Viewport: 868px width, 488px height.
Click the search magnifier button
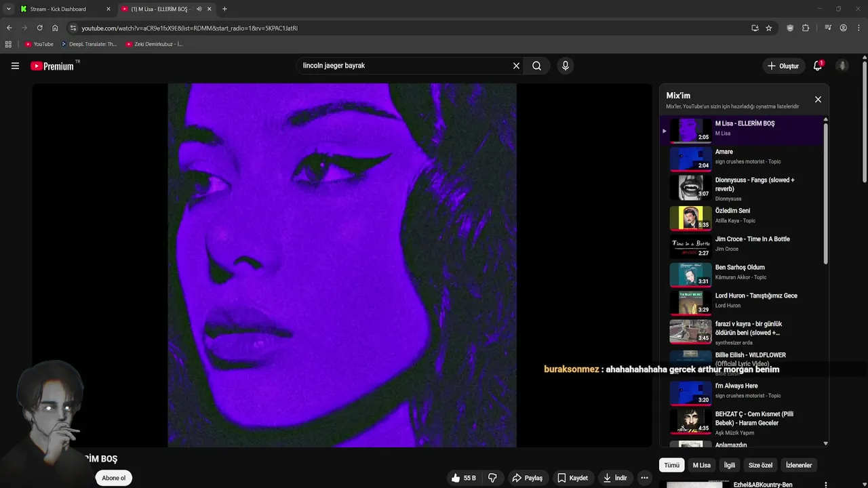point(537,66)
